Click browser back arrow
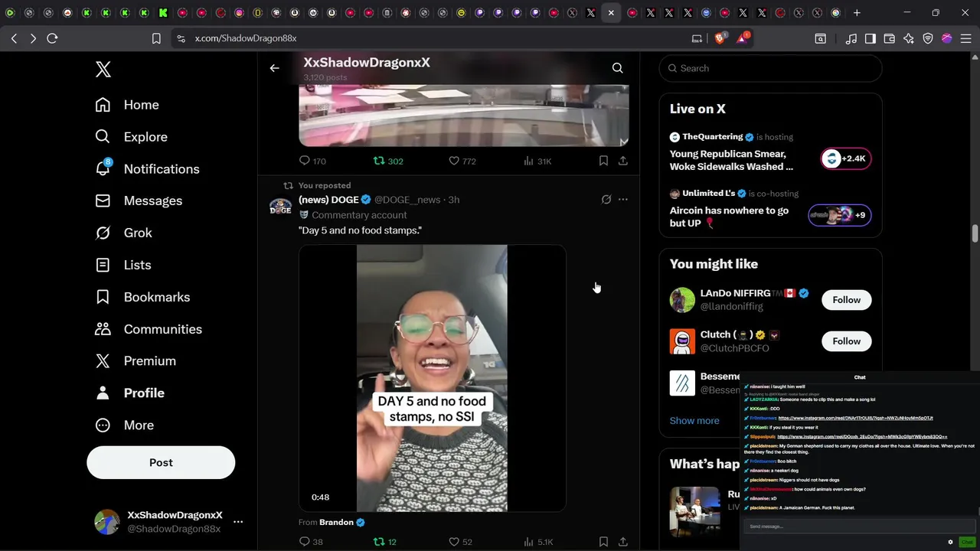 pos(15,38)
